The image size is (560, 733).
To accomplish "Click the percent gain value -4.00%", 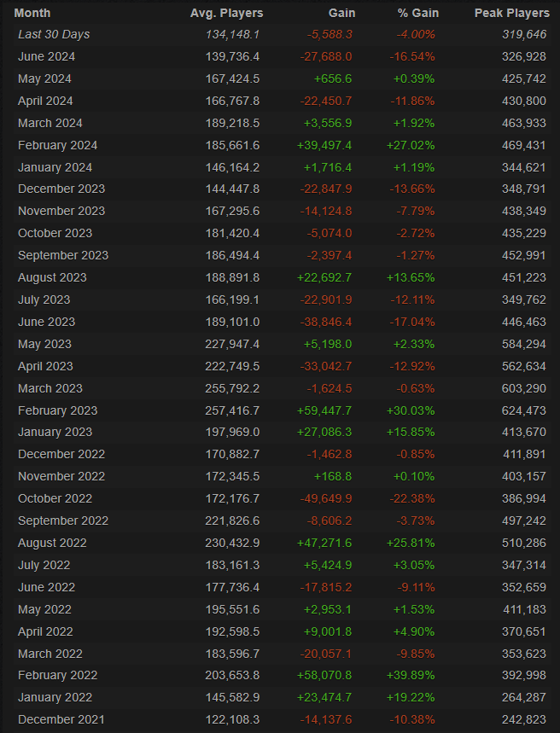I will (x=416, y=35).
